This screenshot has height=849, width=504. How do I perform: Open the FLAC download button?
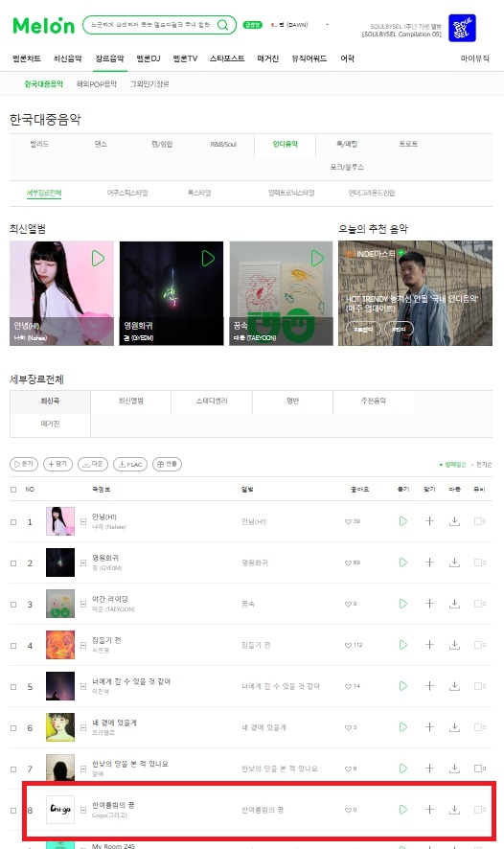click(x=130, y=464)
